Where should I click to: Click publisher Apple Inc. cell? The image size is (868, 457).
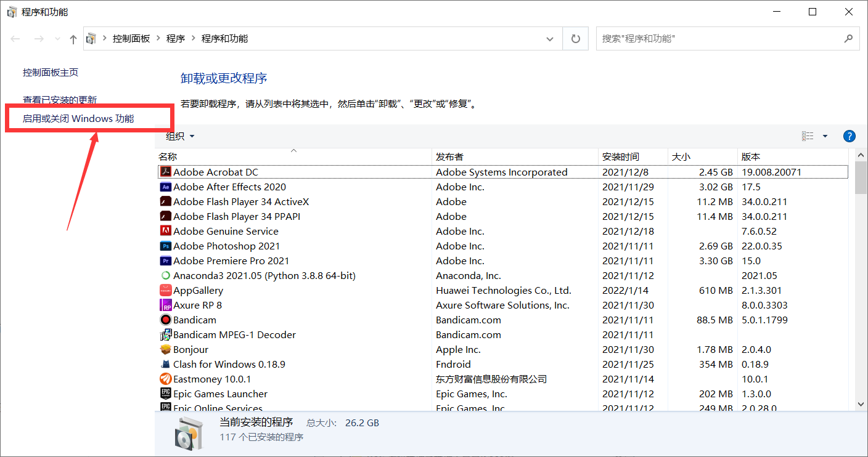[458, 349]
